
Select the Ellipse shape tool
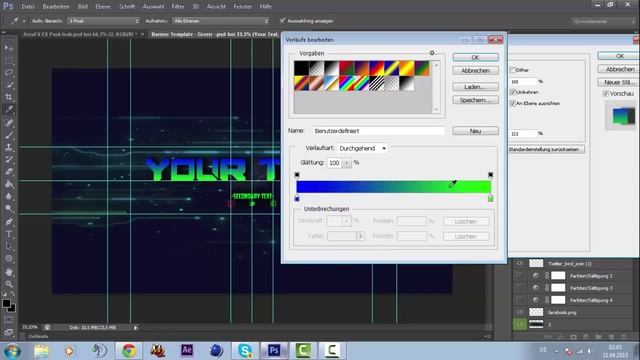pyautogui.click(x=9, y=259)
